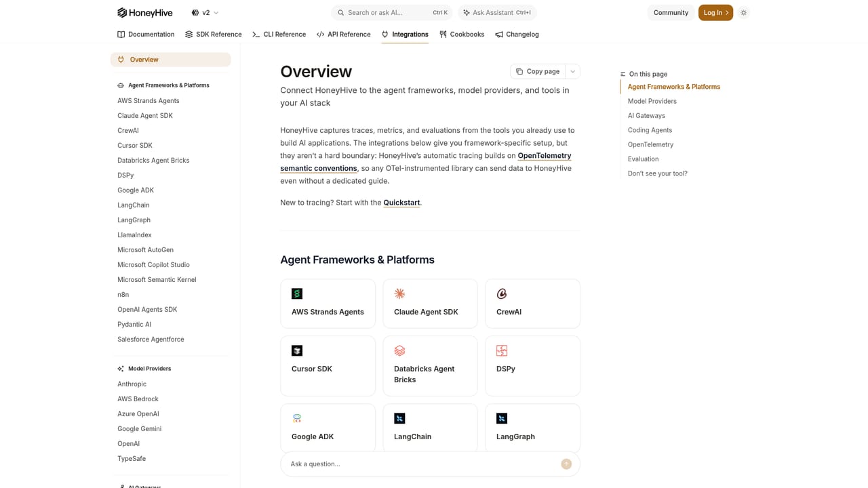Viewport: 868px width, 488px height.
Task: Open the CLI Reference tab
Action: (x=279, y=34)
